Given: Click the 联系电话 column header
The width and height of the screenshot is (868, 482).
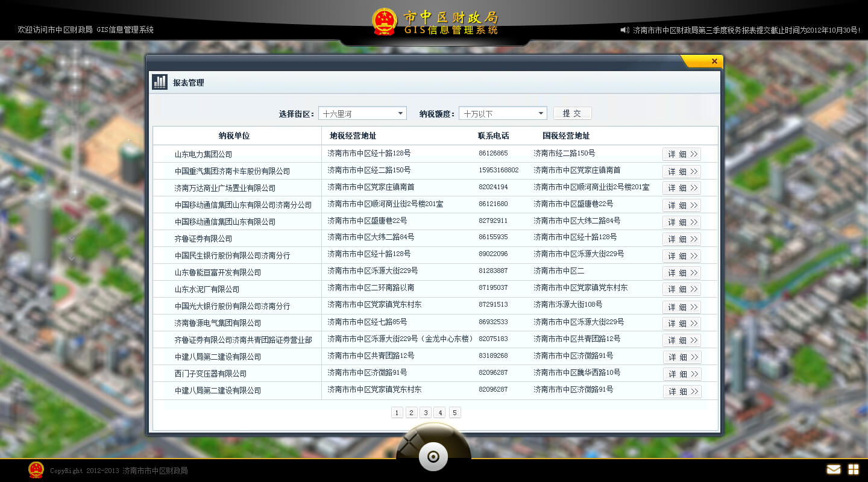Looking at the screenshot, I should pyautogui.click(x=493, y=136).
